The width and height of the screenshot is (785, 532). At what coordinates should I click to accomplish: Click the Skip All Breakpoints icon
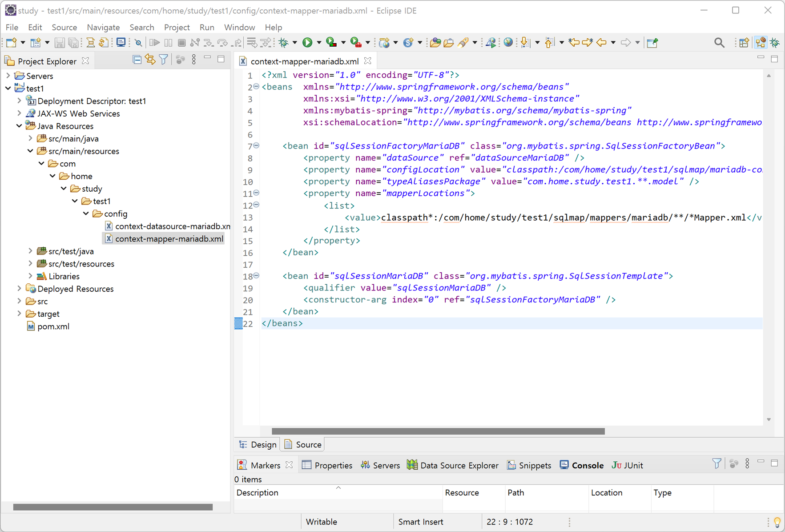pos(138,43)
